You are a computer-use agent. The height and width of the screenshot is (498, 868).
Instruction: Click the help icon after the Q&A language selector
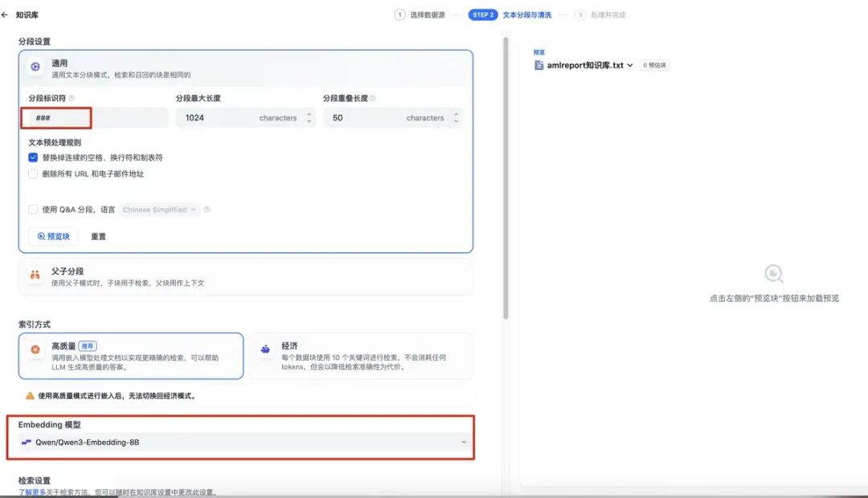tap(207, 210)
